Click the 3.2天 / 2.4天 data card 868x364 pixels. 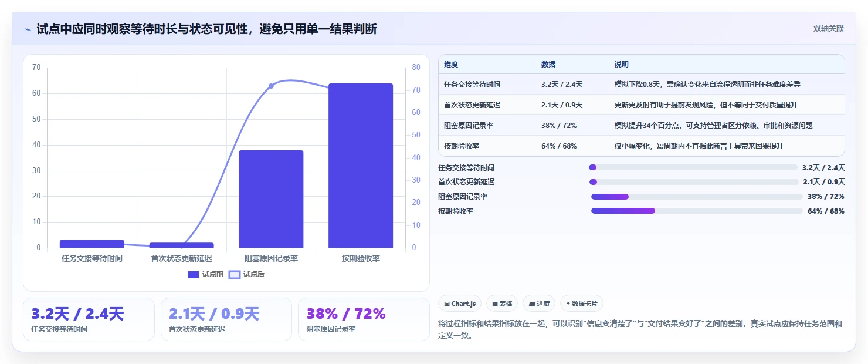tap(89, 319)
